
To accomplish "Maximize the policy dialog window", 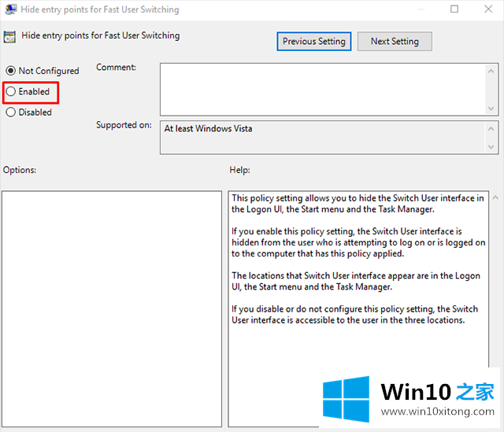I will click(x=454, y=9).
